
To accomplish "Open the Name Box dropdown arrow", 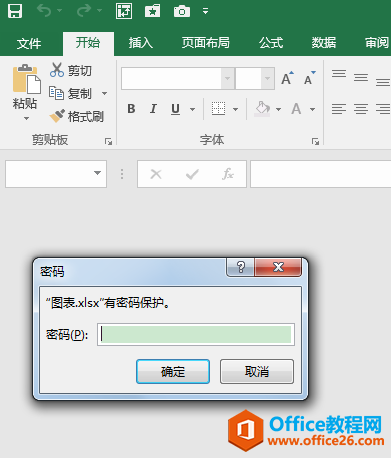I will point(97,173).
